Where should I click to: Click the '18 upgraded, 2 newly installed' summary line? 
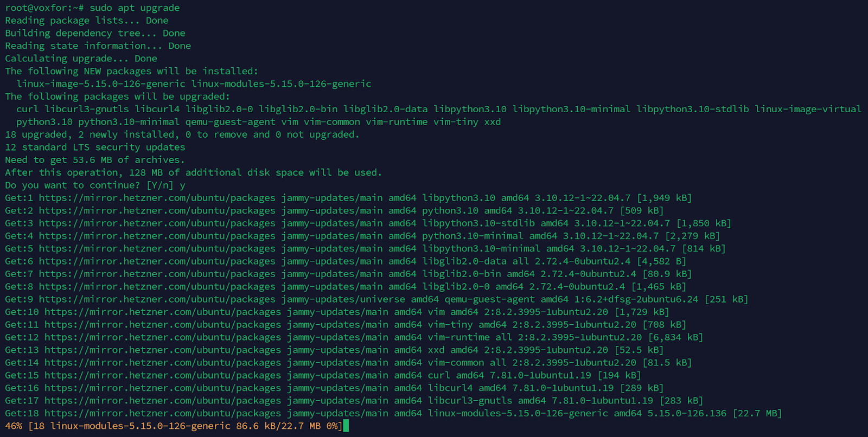pos(182,134)
